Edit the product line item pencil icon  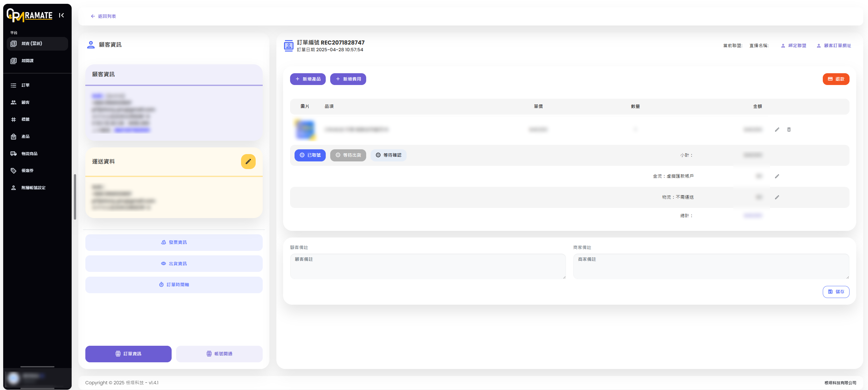pyautogui.click(x=777, y=129)
